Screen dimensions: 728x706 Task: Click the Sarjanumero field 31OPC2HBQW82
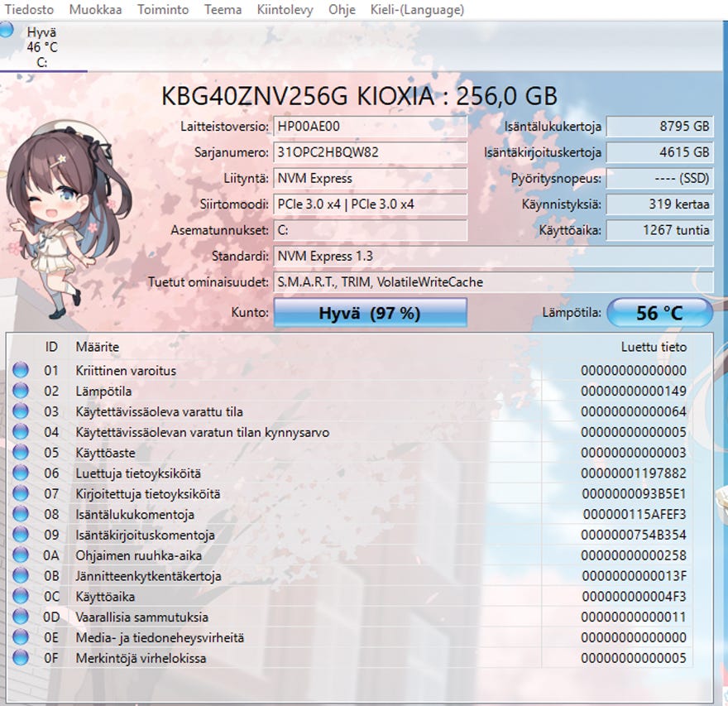[x=370, y=152]
